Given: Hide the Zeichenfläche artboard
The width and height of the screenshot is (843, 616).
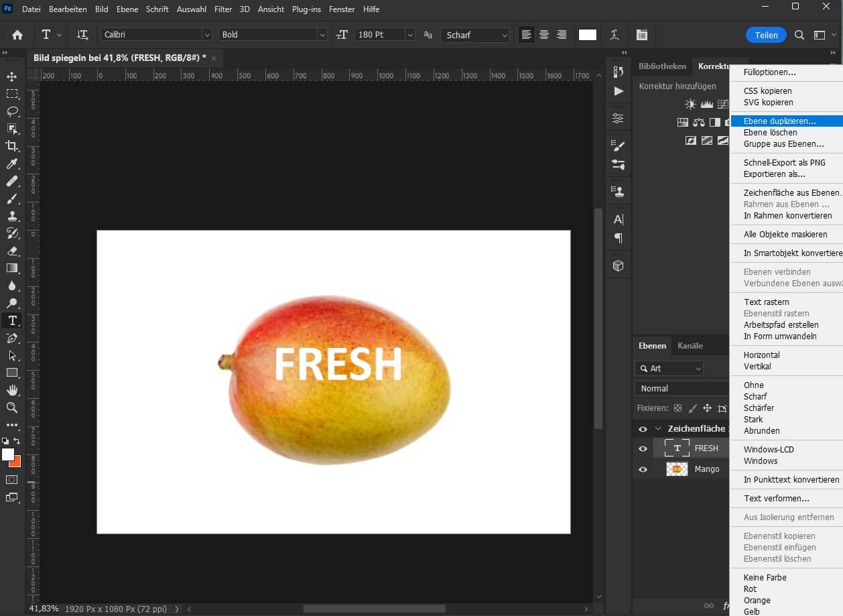Looking at the screenshot, I should (x=643, y=429).
